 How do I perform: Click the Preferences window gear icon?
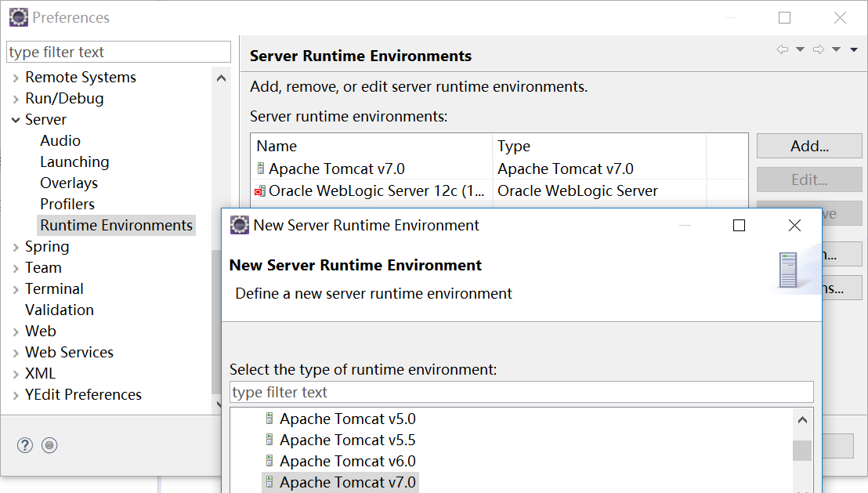[18, 17]
